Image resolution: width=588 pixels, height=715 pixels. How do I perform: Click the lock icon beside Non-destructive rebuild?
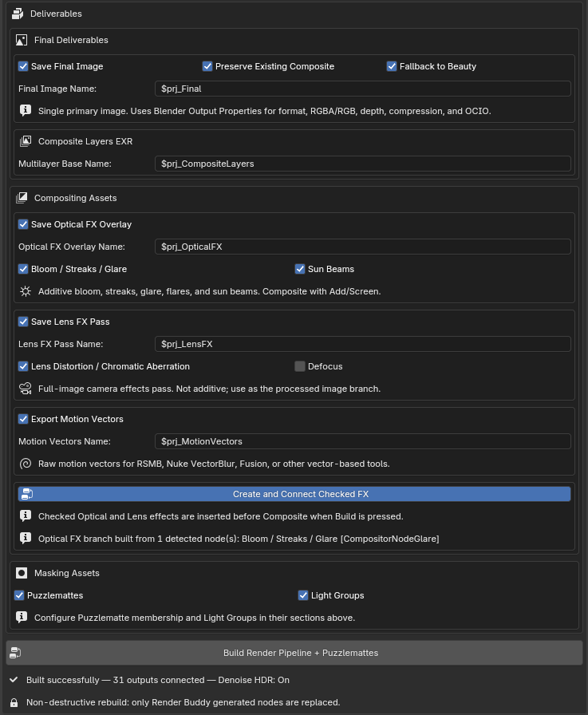click(x=14, y=702)
